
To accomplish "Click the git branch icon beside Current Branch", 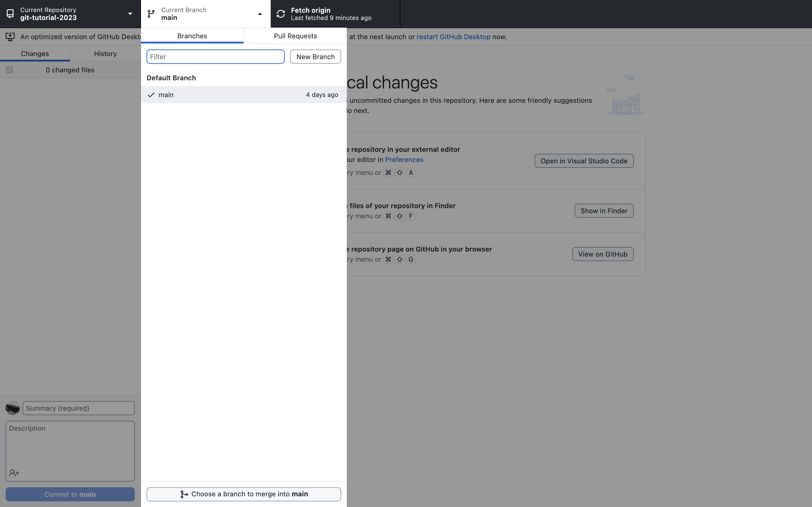I will click(x=151, y=14).
